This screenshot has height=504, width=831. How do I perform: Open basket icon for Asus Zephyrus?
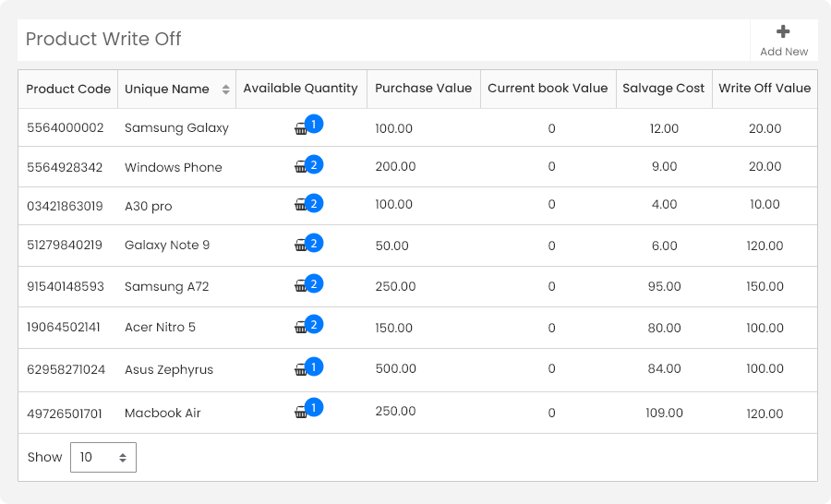click(x=300, y=369)
